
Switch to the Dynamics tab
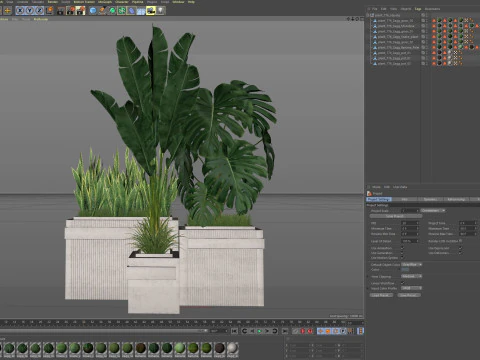430,199
